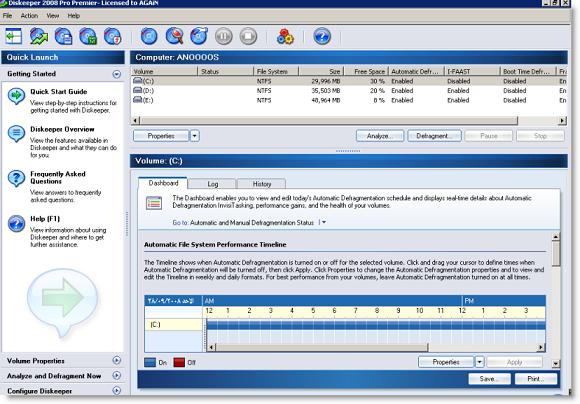This screenshot has width=580, height=404.
Task: Sort by the Volume column header
Action: [x=164, y=71]
